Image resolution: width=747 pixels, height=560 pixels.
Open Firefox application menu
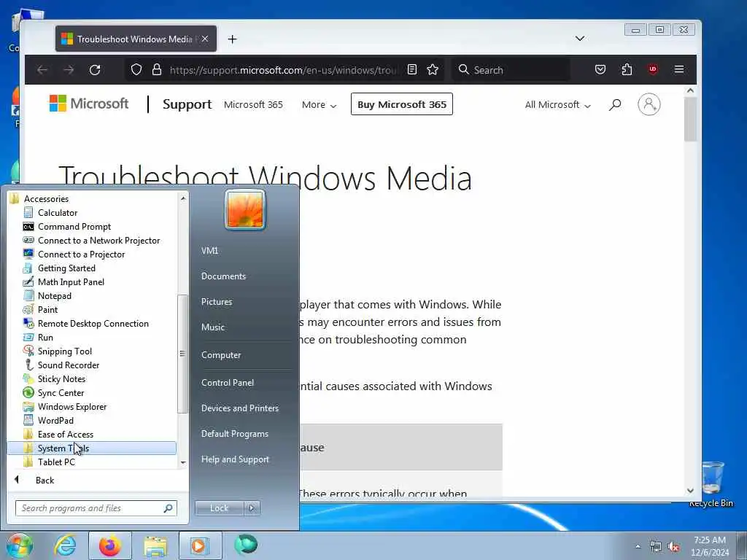[x=679, y=69]
